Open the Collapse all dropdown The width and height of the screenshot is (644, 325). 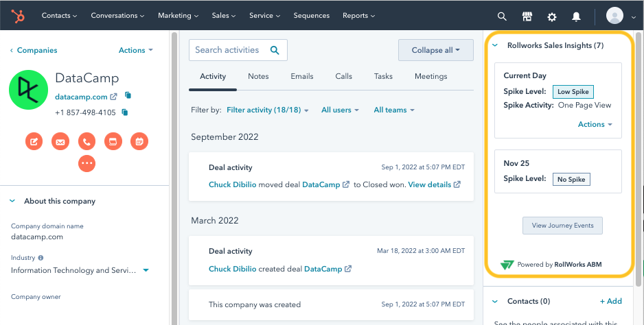click(436, 50)
